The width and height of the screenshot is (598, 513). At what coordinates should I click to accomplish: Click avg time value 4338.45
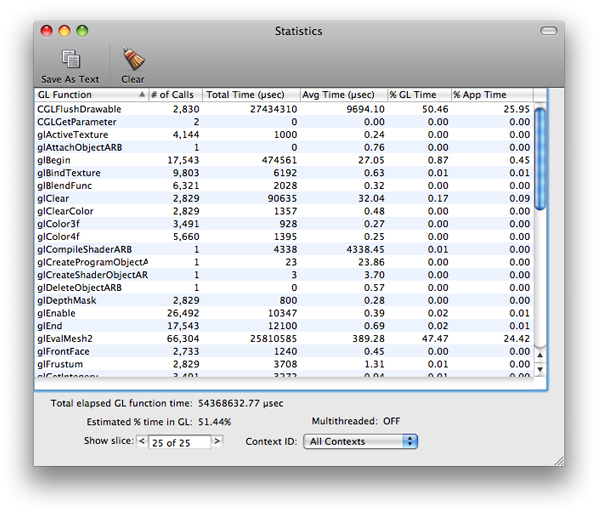pos(365,249)
